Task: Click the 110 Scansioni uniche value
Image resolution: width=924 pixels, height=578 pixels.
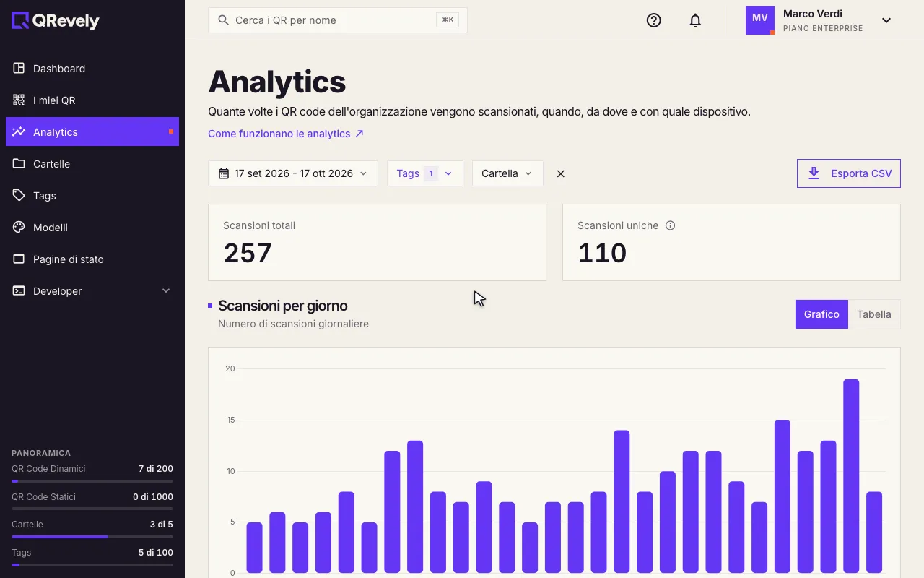Action: (602, 253)
